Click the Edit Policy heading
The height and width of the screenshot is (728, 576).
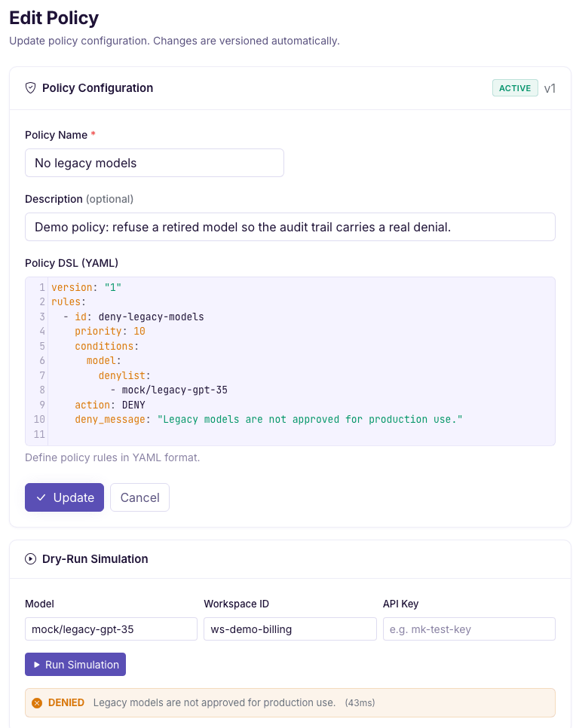54,17
